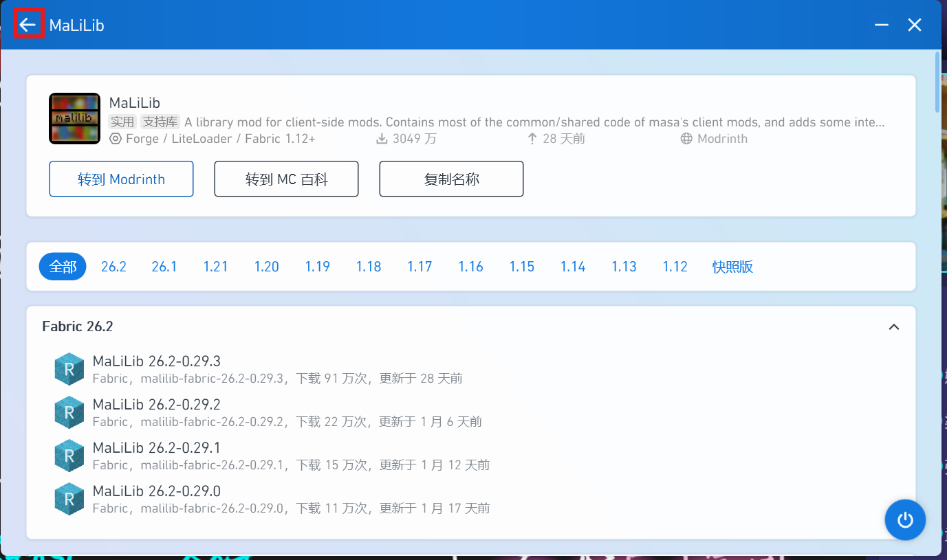
Task: Select the 1.12 version filter
Action: pos(675,267)
